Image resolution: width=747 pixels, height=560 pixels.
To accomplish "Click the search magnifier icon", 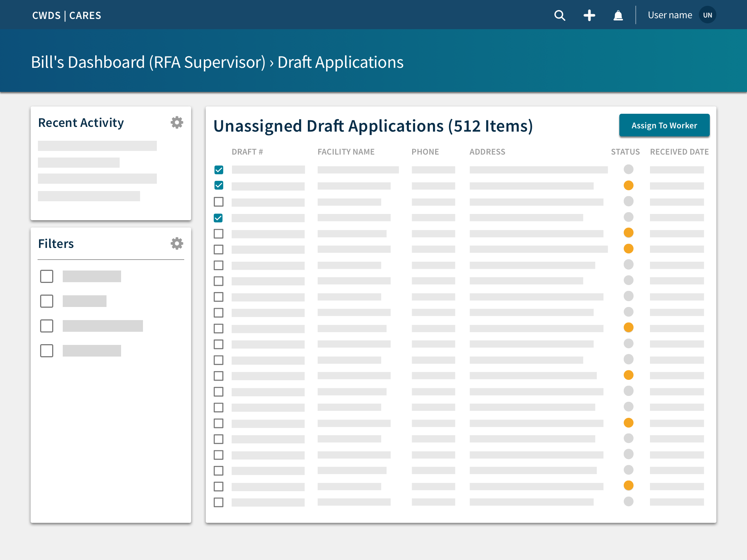I will 560,15.
